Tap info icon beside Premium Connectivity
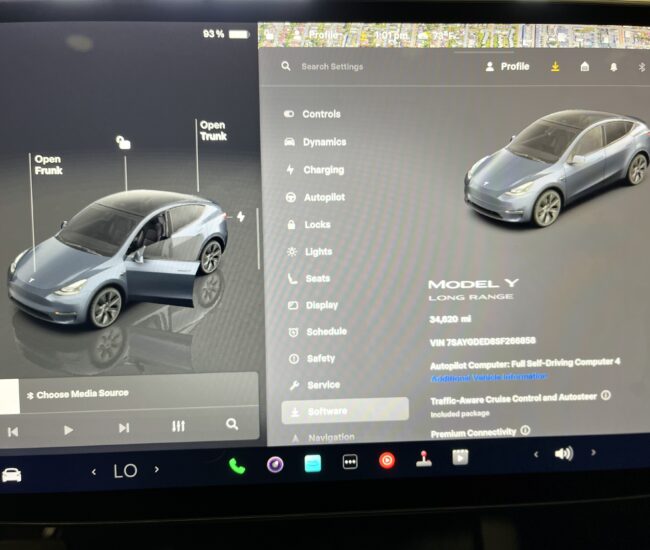The height and width of the screenshot is (550, 650). coord(525,430)
